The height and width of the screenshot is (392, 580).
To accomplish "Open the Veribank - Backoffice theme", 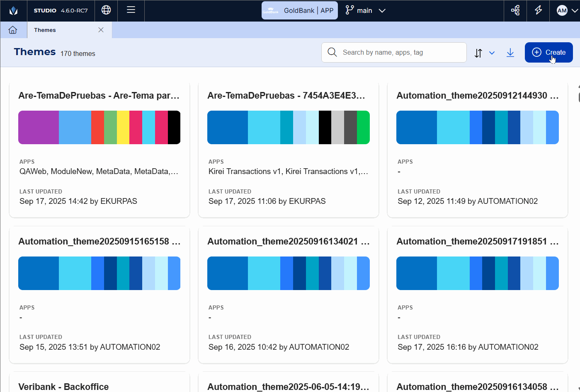I will point(63,386).
